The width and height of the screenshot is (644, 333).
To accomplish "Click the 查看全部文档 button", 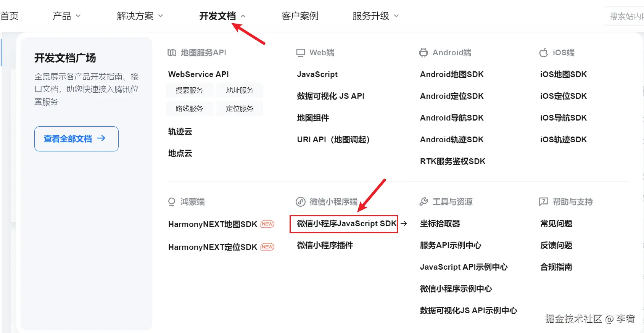I will [76, 139].
